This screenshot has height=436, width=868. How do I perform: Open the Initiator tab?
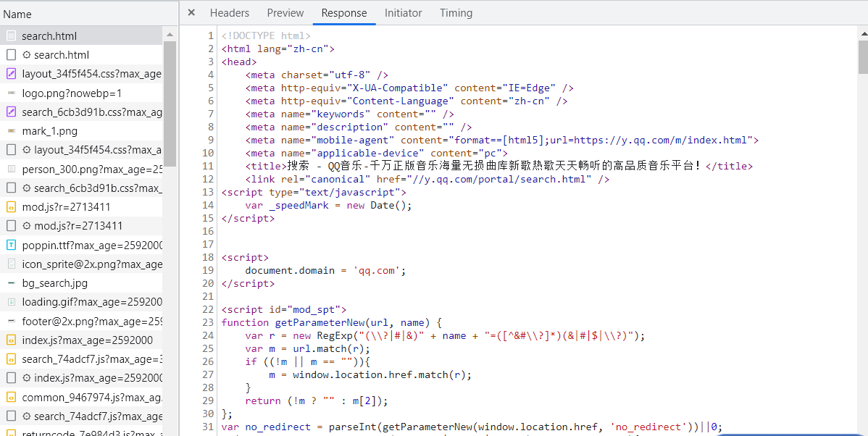pos(403,13)
